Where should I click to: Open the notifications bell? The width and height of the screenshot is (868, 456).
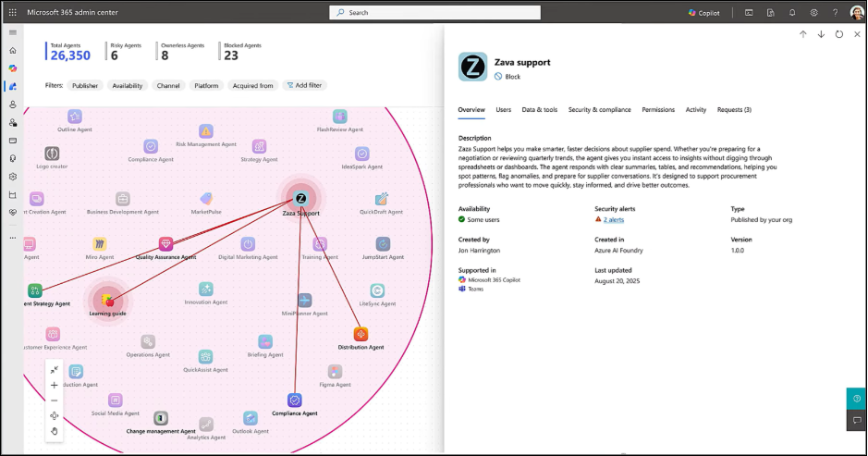click(792, 13)
